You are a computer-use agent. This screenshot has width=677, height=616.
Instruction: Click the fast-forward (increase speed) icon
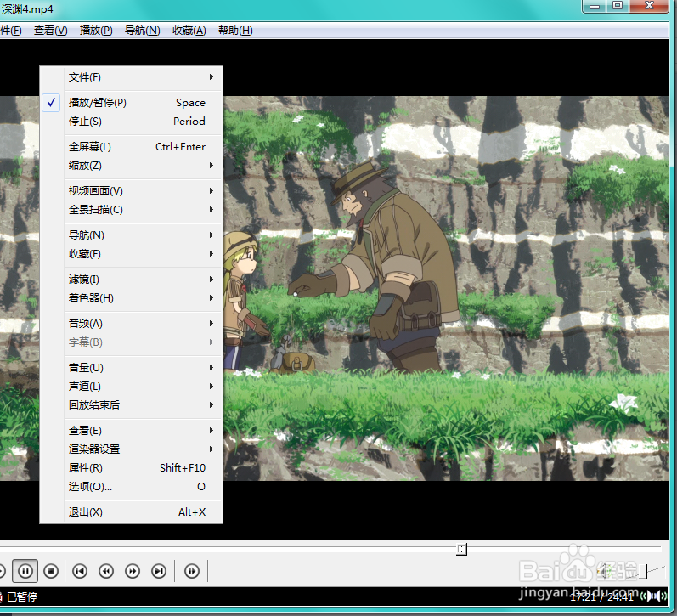click(x=133, y=571)
